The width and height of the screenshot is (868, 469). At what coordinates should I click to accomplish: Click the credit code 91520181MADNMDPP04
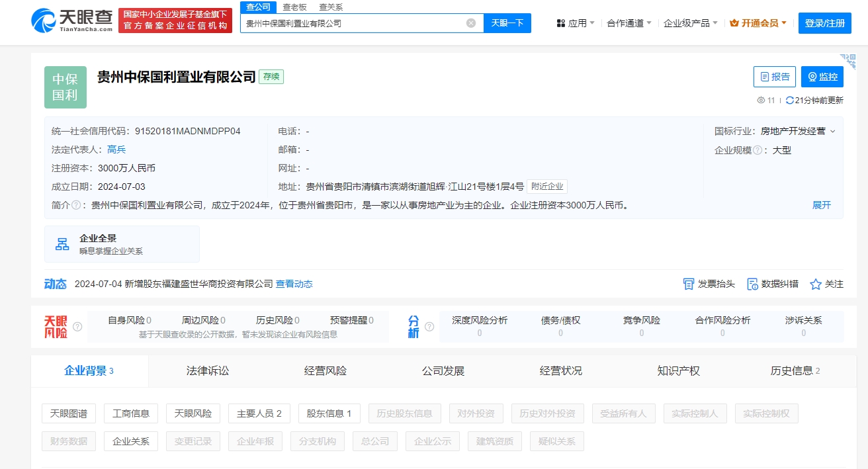(x=188, y=132)
